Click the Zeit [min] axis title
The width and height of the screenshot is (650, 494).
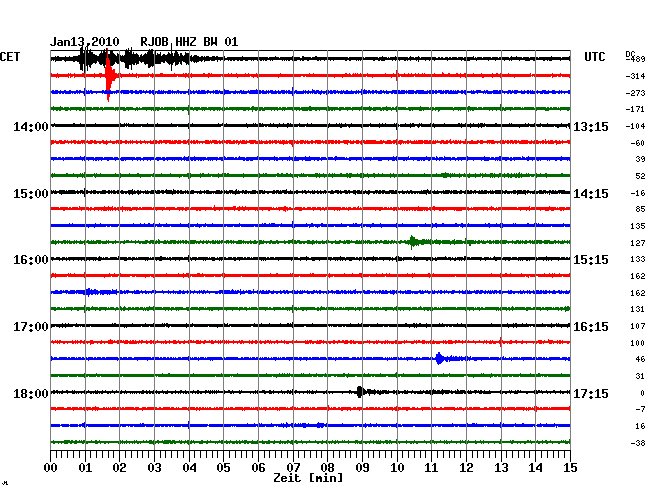308,478
